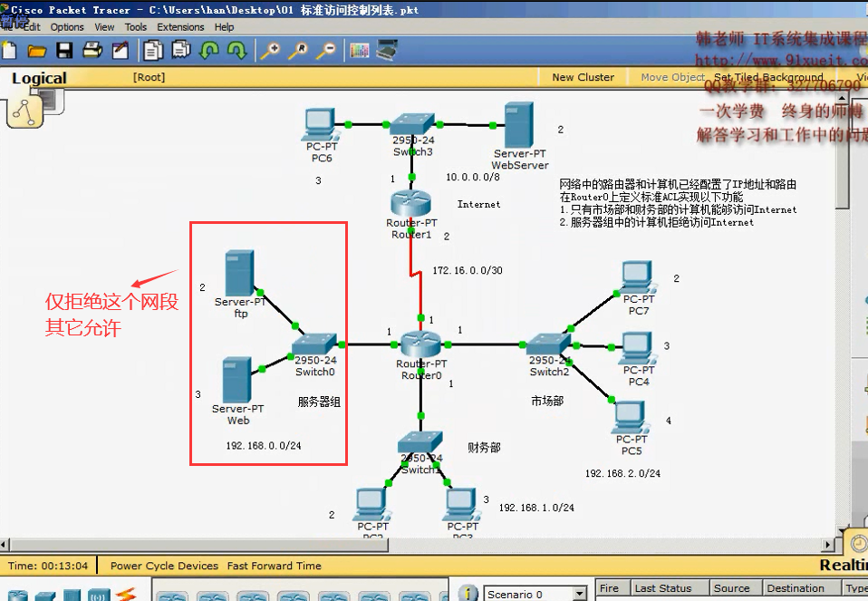868x601 pixels.
Task: Undo the last action
Action: (x=208, y=51)
